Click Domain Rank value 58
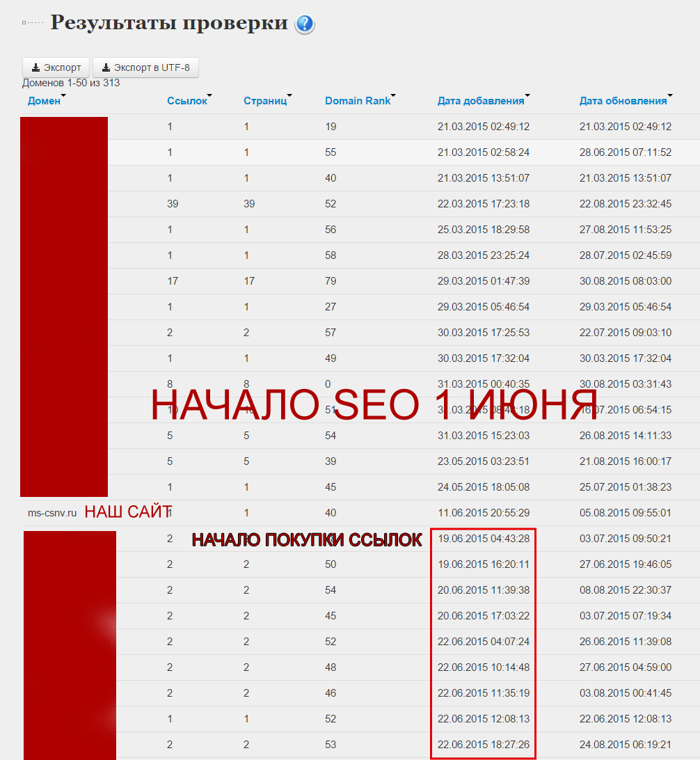This screenshot has height=760, width=700. pos(331,255)
